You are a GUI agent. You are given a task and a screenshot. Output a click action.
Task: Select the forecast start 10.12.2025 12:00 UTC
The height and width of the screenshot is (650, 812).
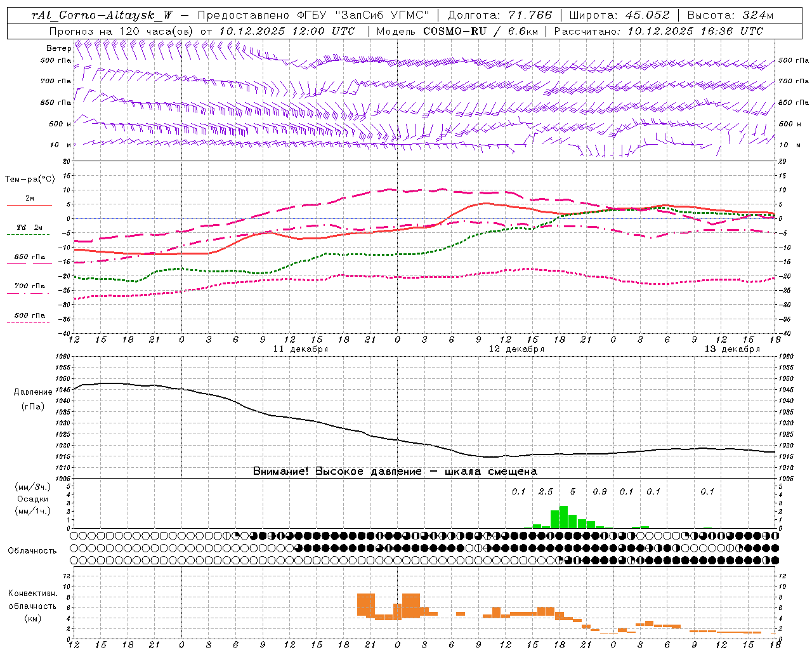click(287, 30)
